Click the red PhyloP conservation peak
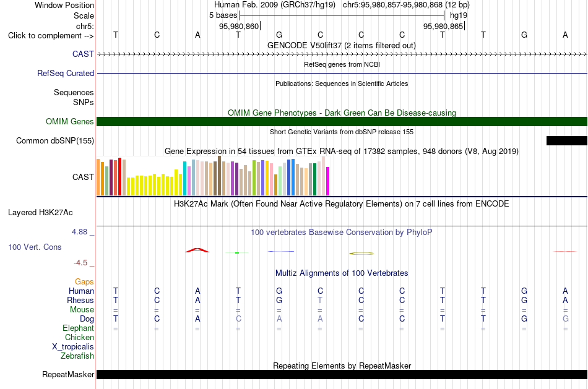This screenshot has width=588, height=389. tap(197, 250)
